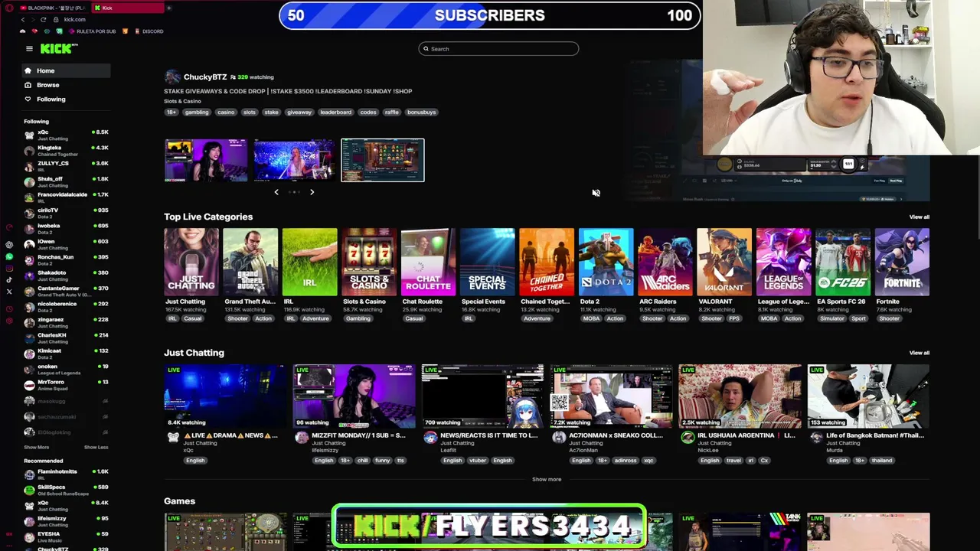The height and width of the screenshot is (551, 980).
Task: Click the Home house icon in sidebar
Action: [28, 70]
